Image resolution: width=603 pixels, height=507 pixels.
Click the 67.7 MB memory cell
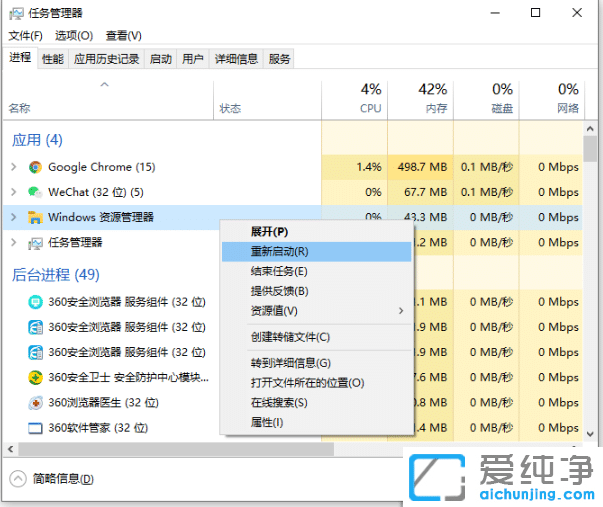point(420,192)
